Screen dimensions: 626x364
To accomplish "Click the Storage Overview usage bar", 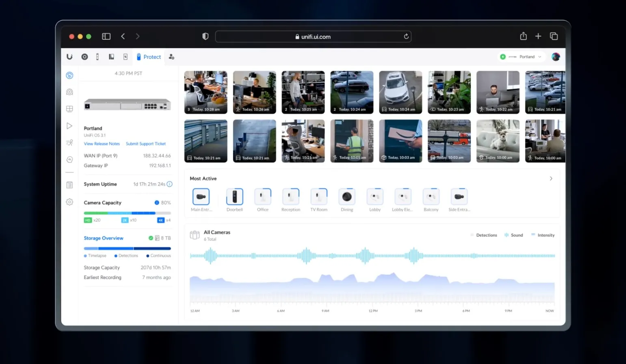I will click(127, 248).
